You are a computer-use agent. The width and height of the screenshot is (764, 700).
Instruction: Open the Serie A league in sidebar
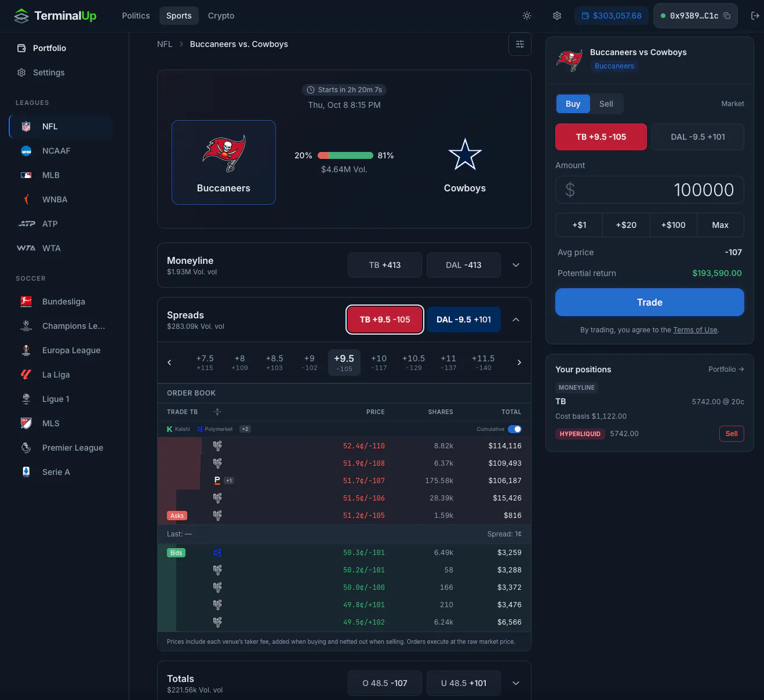tap(61, 472)
